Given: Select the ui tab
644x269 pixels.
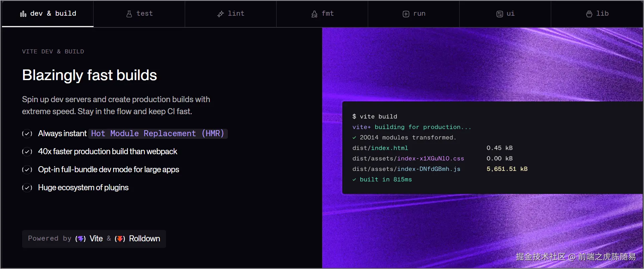Looking at the screenshot, I should [505, 14].
